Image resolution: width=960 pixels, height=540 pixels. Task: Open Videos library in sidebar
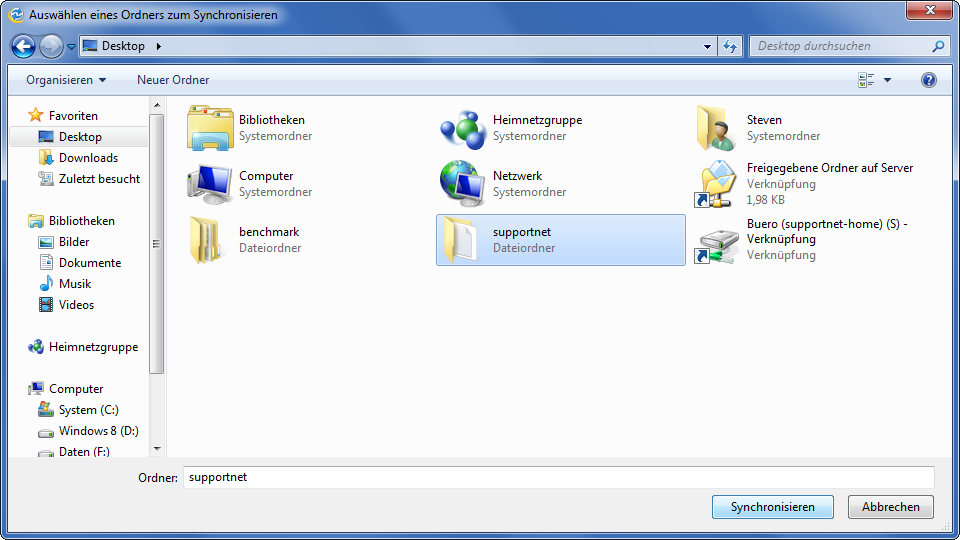[x=76, y=305]
